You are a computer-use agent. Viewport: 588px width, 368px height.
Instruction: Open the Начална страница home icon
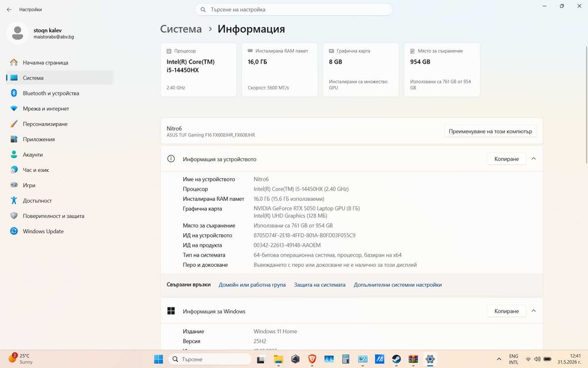pyautogui.click(x=14, y=62)
